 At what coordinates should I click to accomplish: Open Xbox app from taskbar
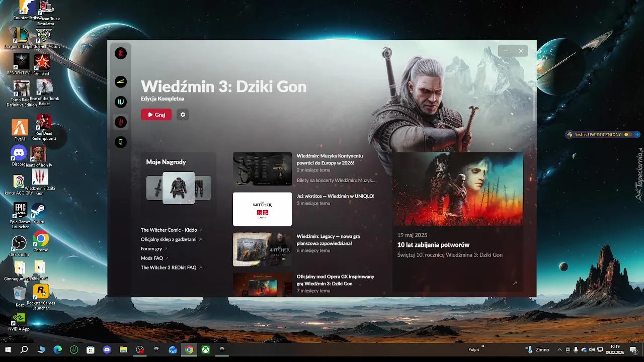tap(205, 350)
